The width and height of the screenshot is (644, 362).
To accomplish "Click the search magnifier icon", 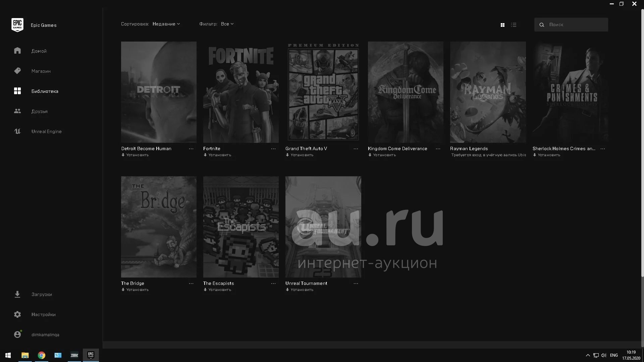I will (542, 25).
